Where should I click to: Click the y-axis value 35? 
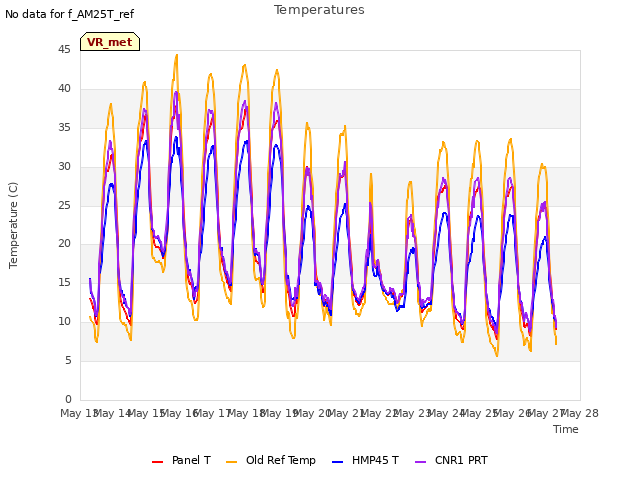pos(64,128)
